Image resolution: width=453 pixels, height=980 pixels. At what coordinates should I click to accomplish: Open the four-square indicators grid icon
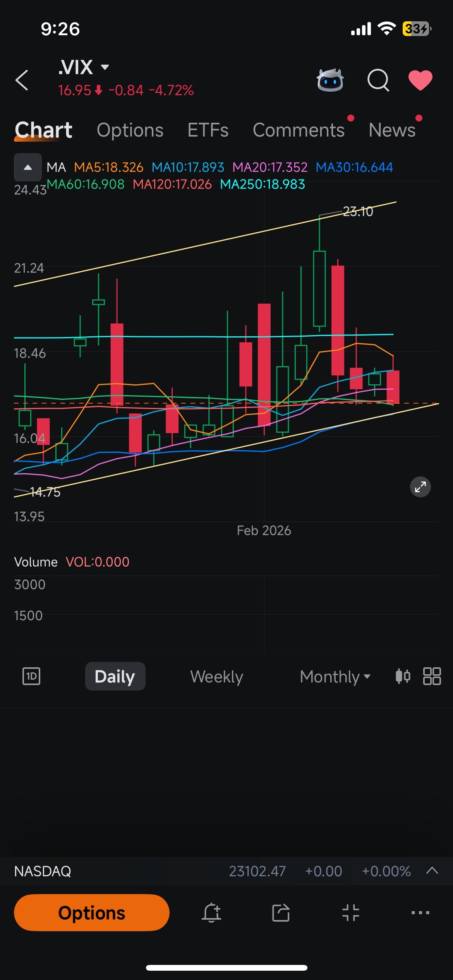[x=432, y=677]
